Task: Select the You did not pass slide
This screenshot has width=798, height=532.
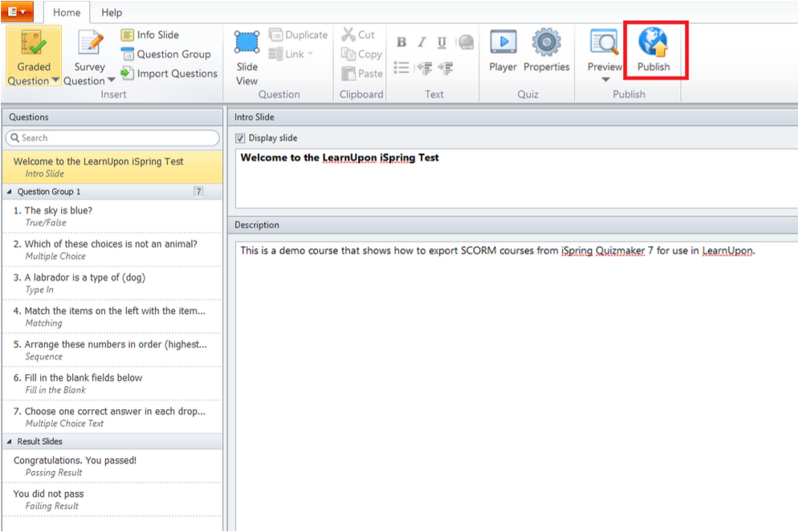Action: pos(112,499)
